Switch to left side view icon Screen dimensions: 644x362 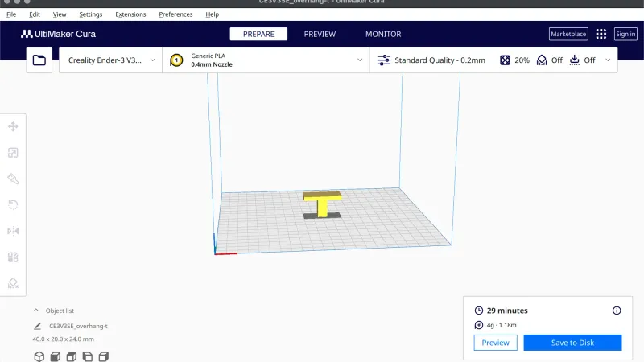pyautogui.click(x=88, y=356)
